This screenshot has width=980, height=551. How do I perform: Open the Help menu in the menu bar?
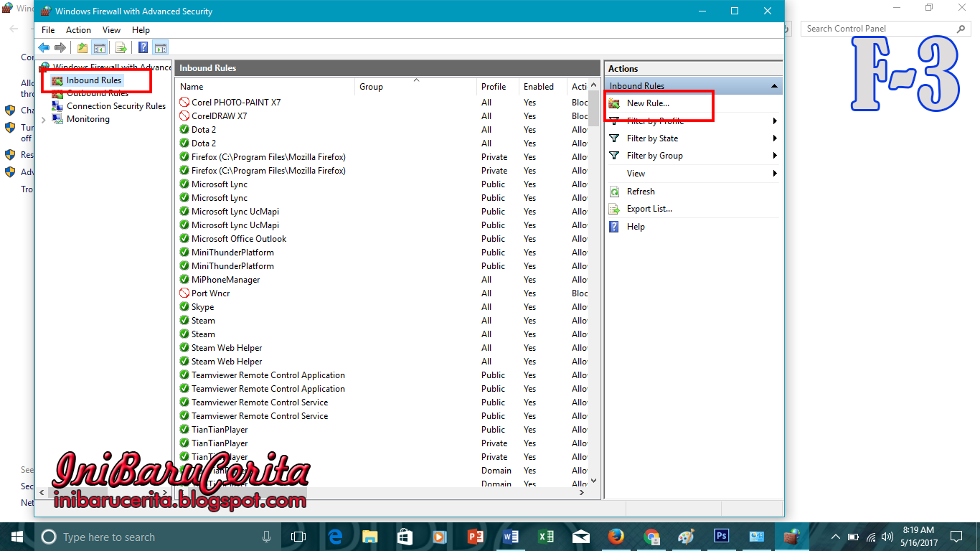click(x=141, y=30)
